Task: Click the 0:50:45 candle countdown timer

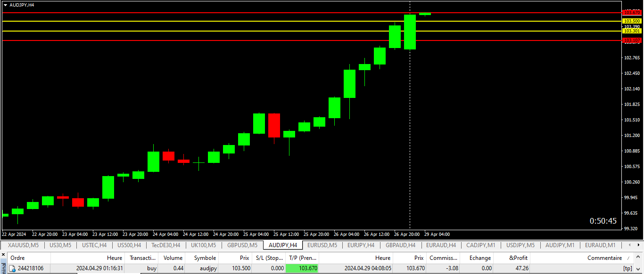Action: pyautogui.click(x=603, y=221)
